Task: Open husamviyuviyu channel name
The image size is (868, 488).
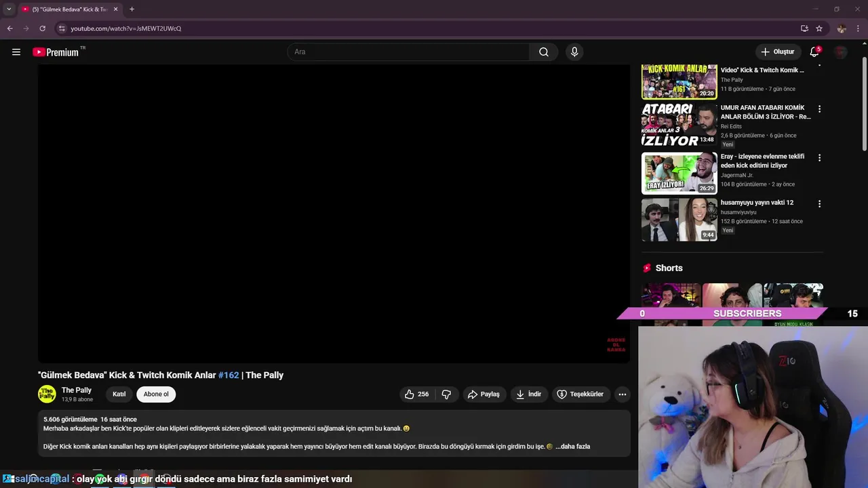Action: pyautogui.click(x=738, y=212)
